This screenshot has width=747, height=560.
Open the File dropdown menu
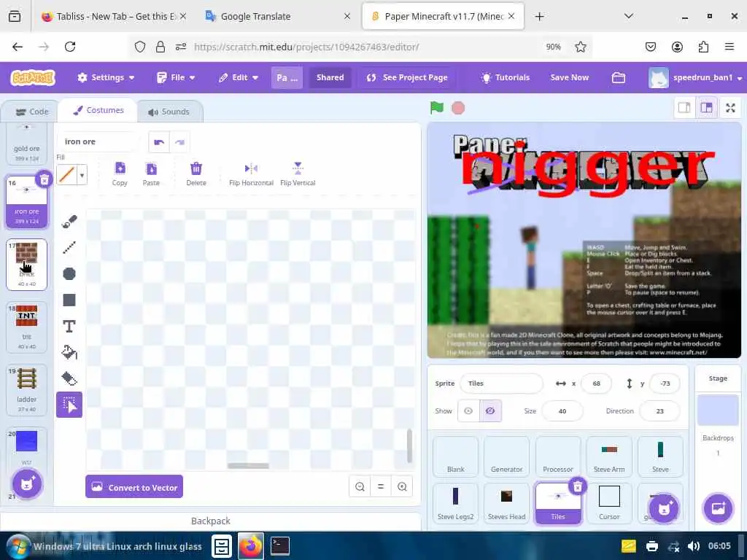(177, 77)
